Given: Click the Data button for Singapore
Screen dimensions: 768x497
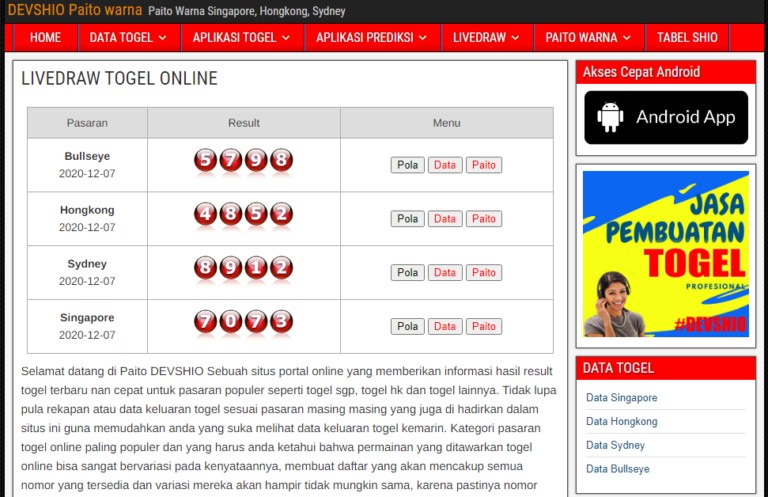Looking at the screenshot, I should point(445,327).
